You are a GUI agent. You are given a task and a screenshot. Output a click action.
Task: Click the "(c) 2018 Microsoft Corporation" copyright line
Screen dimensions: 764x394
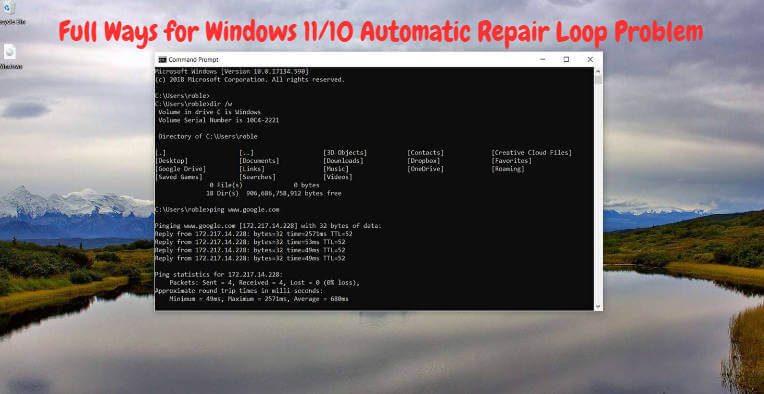[x=249, y=79]
